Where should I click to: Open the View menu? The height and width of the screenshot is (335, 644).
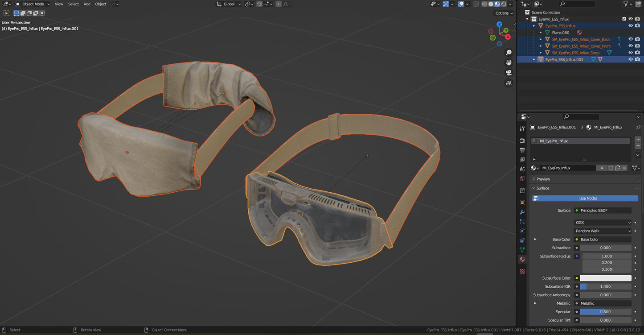pyautogui.click(x=58, y=4)
